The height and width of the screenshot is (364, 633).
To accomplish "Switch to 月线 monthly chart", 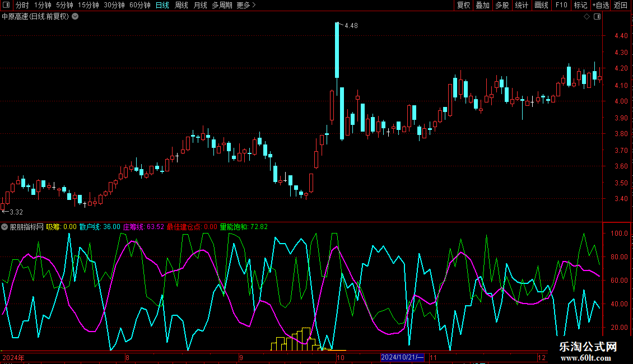I will (x=200, y=5).
